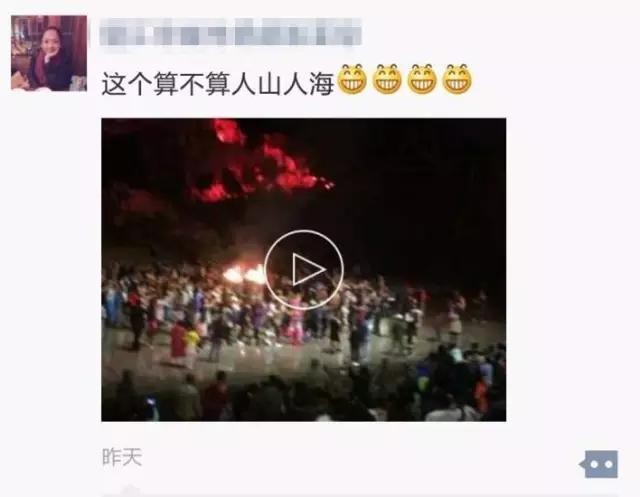
Task: Click the dark spectators at video bottom
Action: (x=304, y=394)
